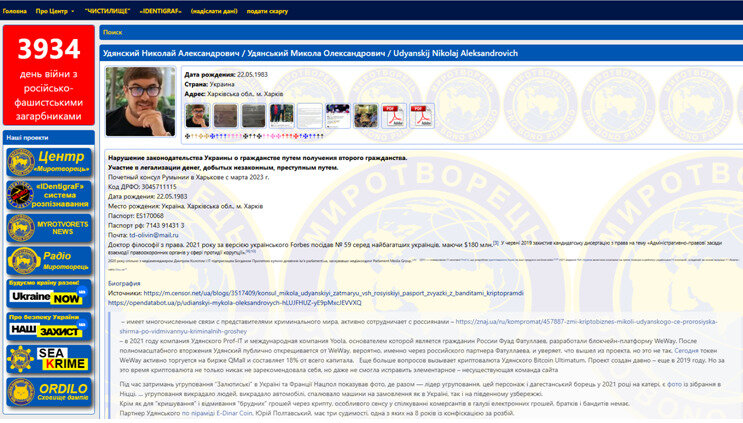
Task: Open the Ukraine NOW banner
Action: [x=49, y=293]
